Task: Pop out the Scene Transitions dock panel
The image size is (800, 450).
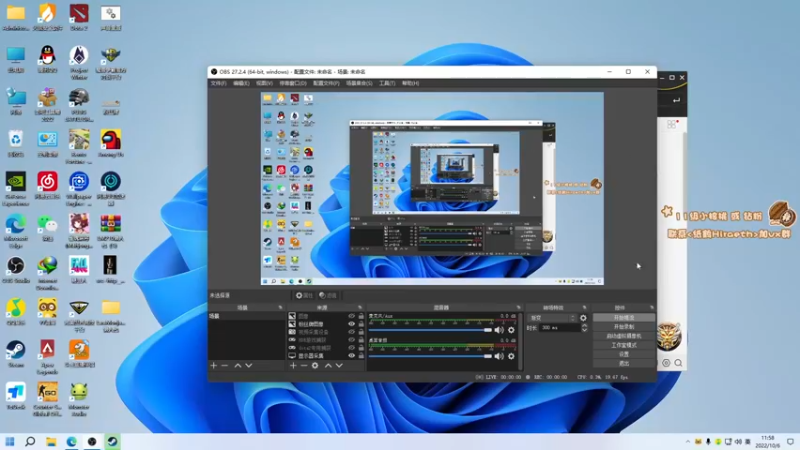Action: click(x=585, y=308)
